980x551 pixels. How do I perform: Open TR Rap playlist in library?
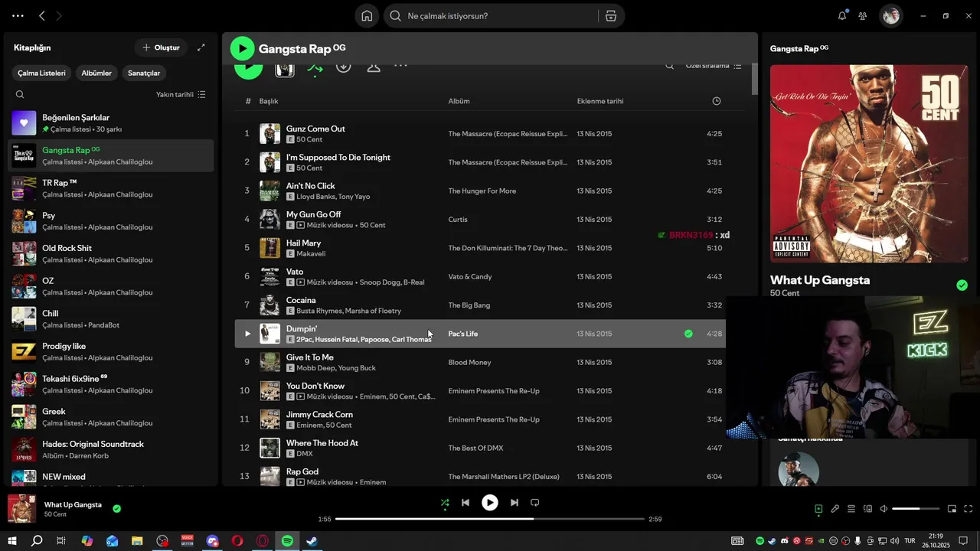coord(112,188)
